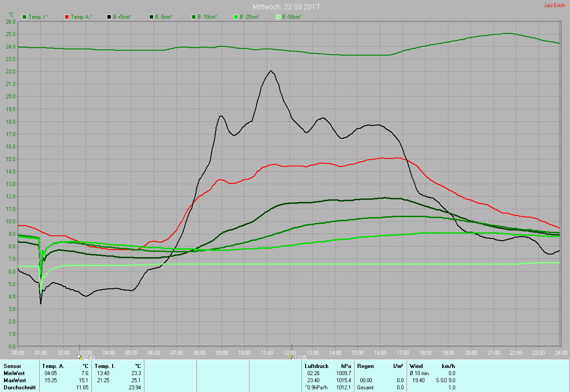Click the 06:00 time axis label

tap(154, 352)
